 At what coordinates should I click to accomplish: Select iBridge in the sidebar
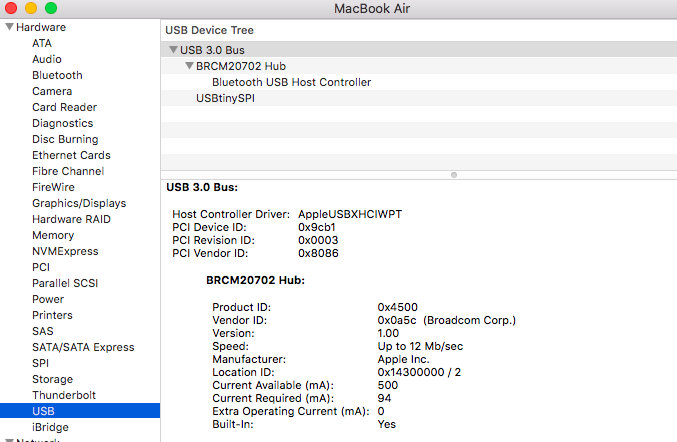(50, 427)
